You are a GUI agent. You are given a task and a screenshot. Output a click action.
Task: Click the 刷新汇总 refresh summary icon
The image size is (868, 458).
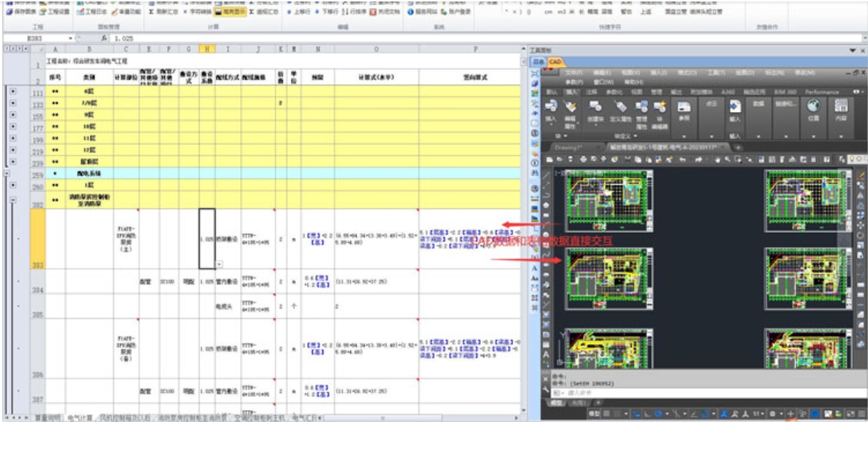click(152, 13)
